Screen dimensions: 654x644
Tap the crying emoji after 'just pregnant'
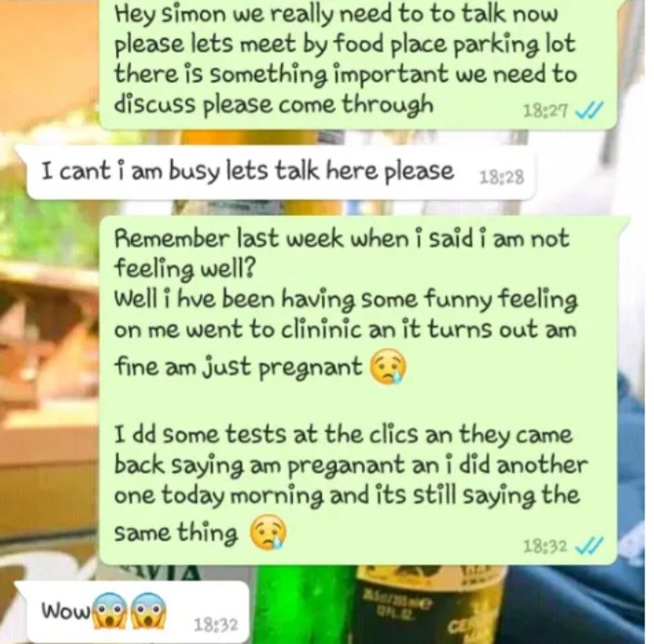pyautogui.click(x=388, y=366)
